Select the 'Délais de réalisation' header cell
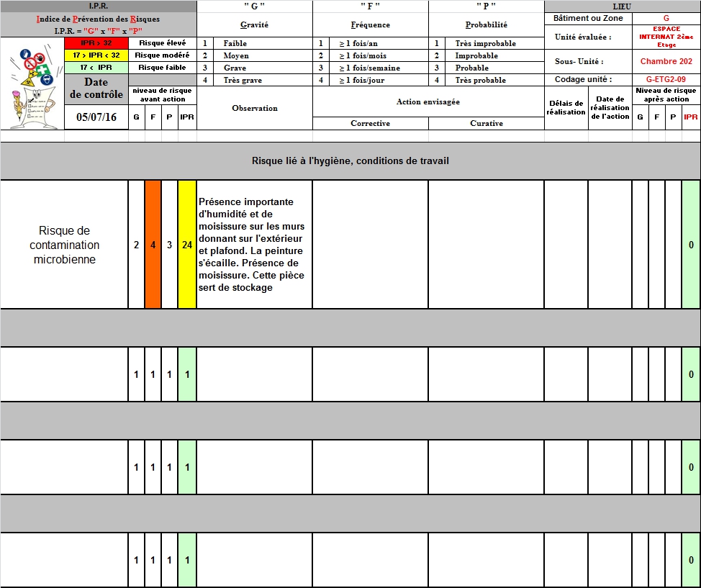Viewport: 701px width, 588px height. [x=566, y=108]
